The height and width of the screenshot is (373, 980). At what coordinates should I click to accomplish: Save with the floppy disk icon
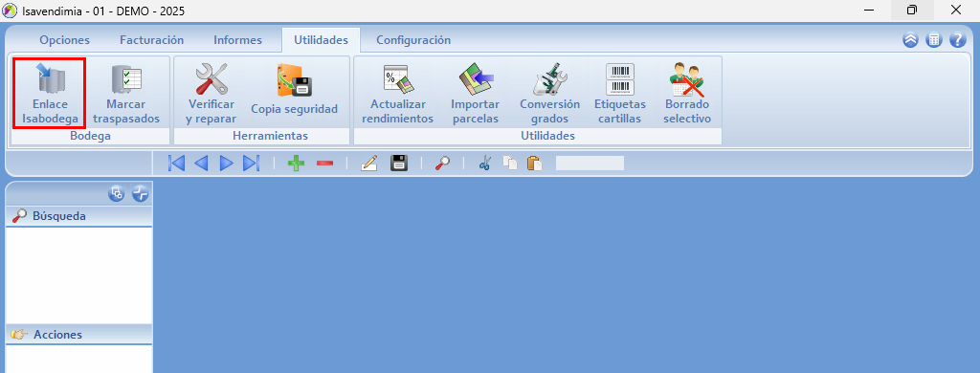coord(399,164)
